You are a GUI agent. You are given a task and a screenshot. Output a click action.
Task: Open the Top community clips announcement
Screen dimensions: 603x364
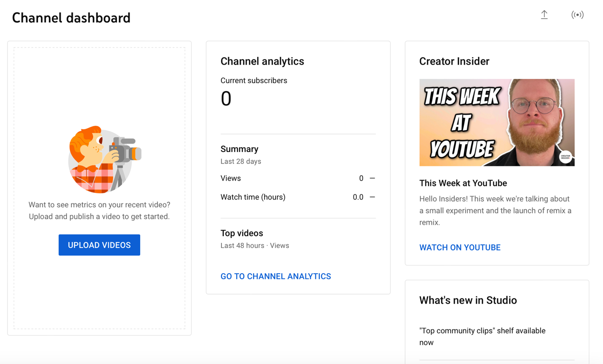click(482, 336)
